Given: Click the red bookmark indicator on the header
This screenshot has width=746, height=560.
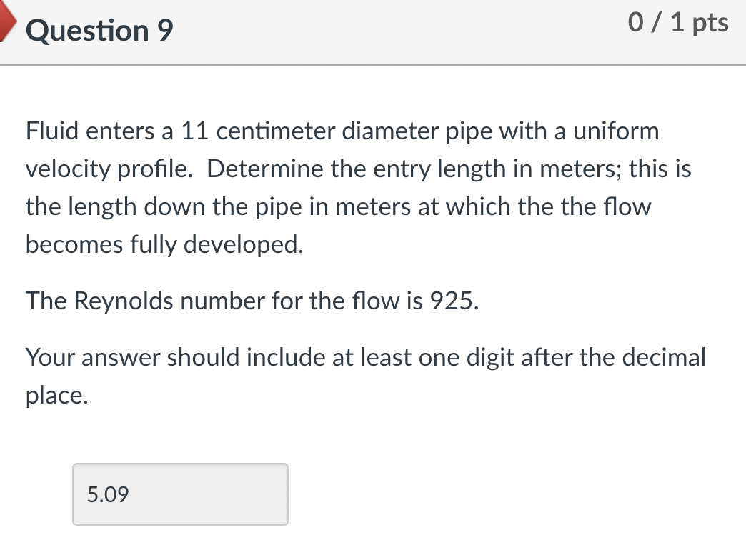Looking at the screenshot, I should click(6, 21).
